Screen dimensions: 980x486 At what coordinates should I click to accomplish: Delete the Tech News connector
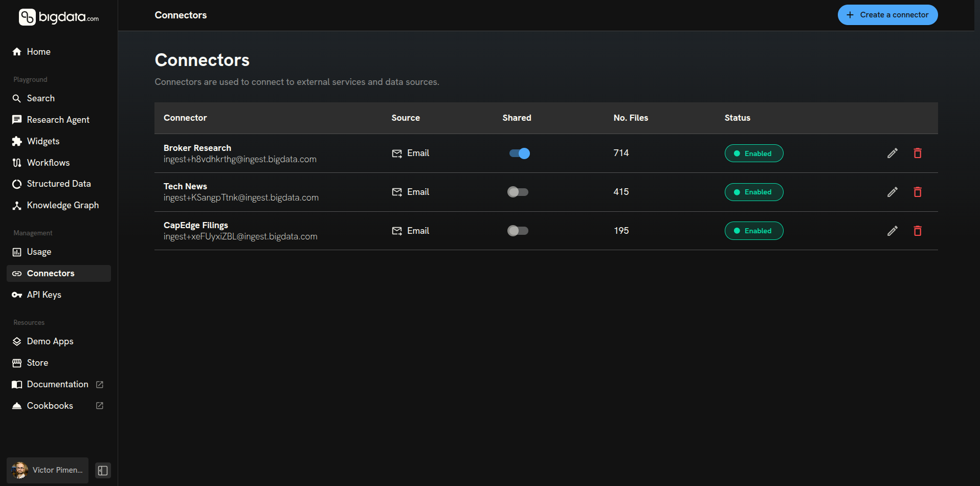[x=918, y=192]
